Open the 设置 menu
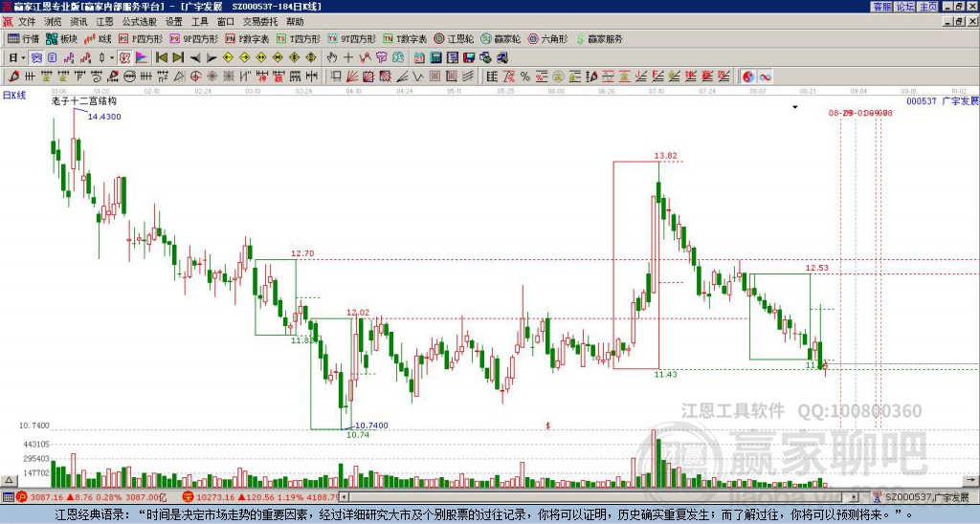Image resolution: width=980 pixels, height=524 pixels. click(174, 22)
